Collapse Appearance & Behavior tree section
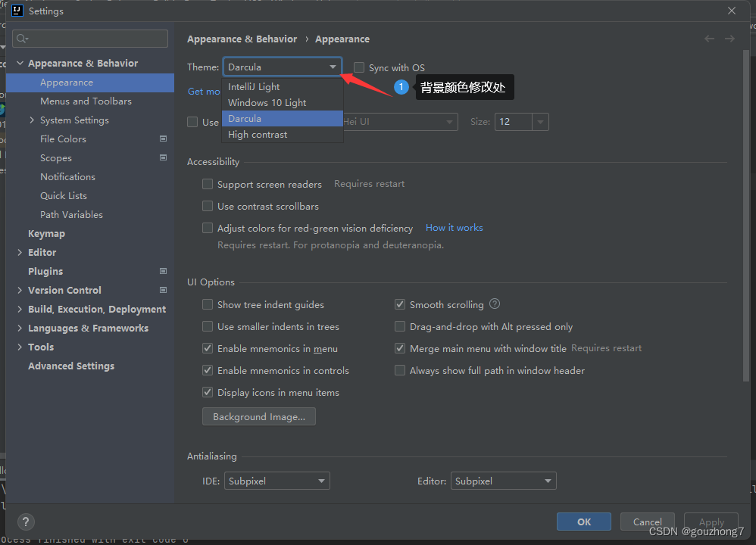This screenshot has width=756, height=545. pyautogui.click(x=20, y=63)
